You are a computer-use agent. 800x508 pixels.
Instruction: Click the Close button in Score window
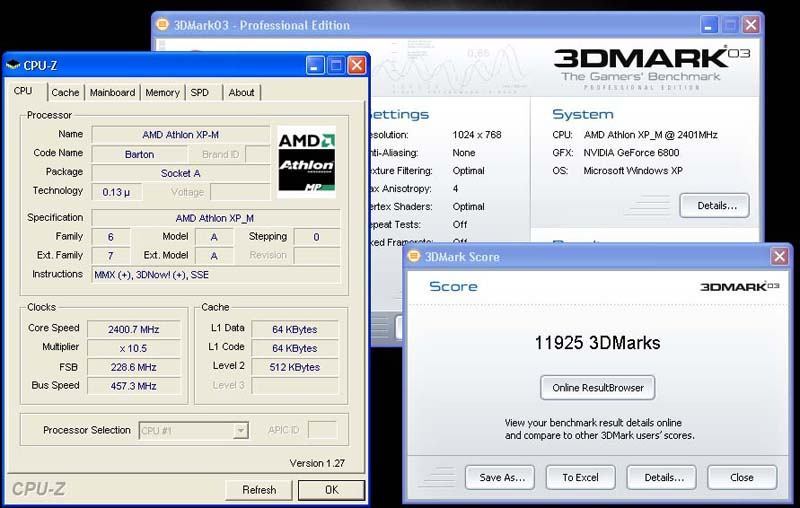tap(742, 477)
